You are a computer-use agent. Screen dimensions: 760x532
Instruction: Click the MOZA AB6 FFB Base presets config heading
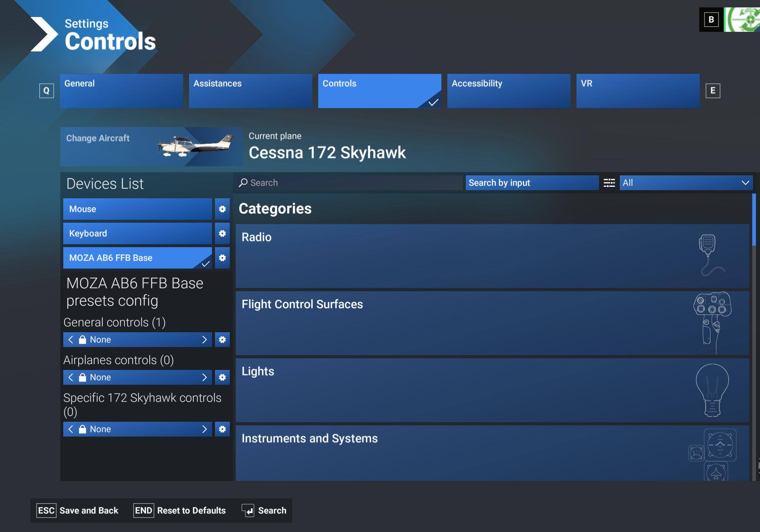click(135, 292)
